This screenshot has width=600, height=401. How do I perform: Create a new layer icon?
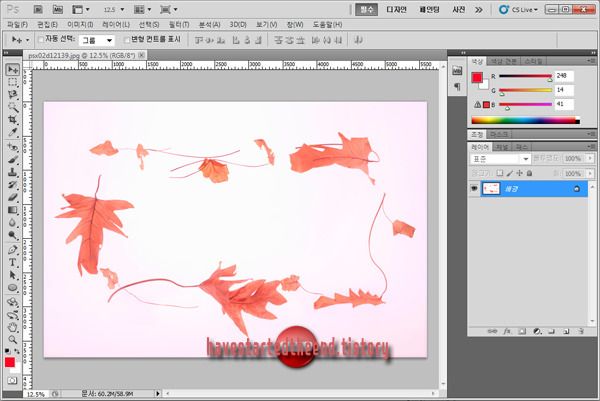tap(566, 331)
